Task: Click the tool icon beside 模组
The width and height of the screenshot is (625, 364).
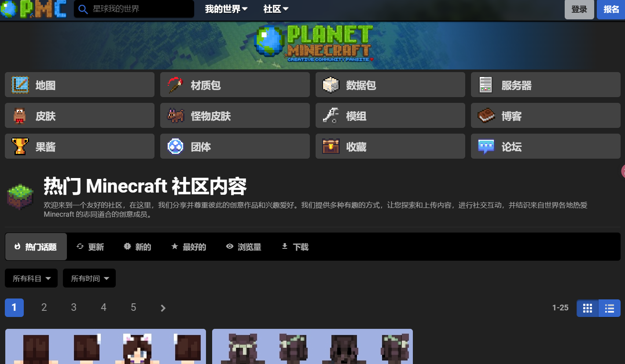Action: click(x=331, y=116)
